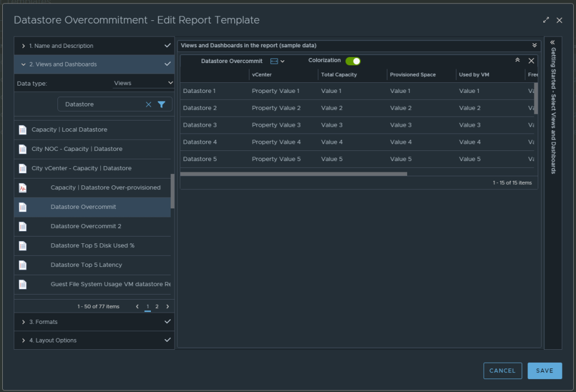
Task: Clear the Datastore search text
Action: (x=149, y=104)
